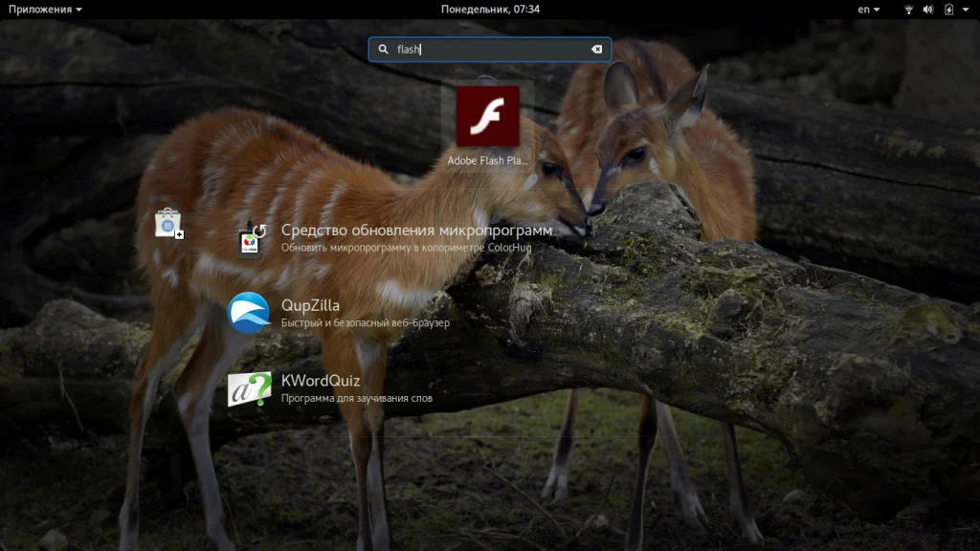Clear the "flash" search text
This screenshot has width=980, height=551.
pyautogui.click(x=596, y=50)
